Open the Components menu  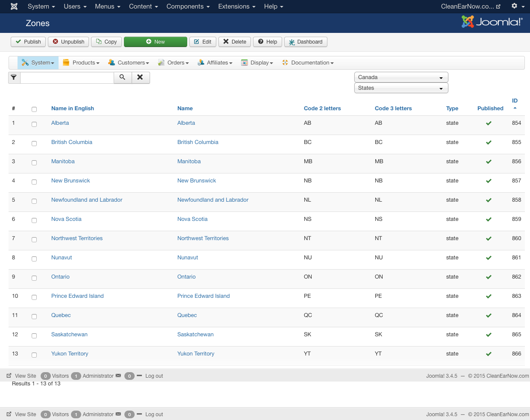pyautogui.click(x=188, y=6)
